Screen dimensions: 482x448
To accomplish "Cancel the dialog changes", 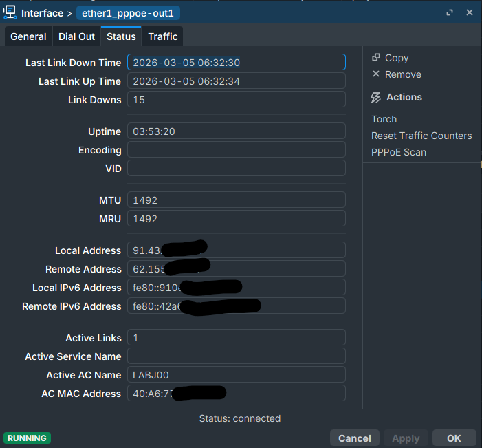I will pos(355,438).
